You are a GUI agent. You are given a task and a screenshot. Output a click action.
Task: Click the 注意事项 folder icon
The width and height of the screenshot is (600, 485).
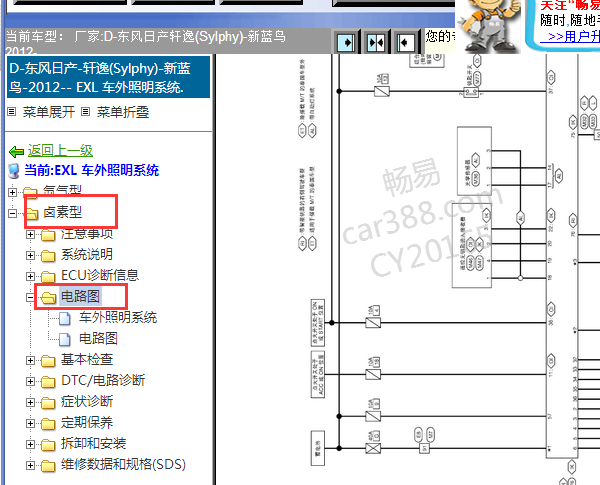pyautogui.click(x=48, y=235)
